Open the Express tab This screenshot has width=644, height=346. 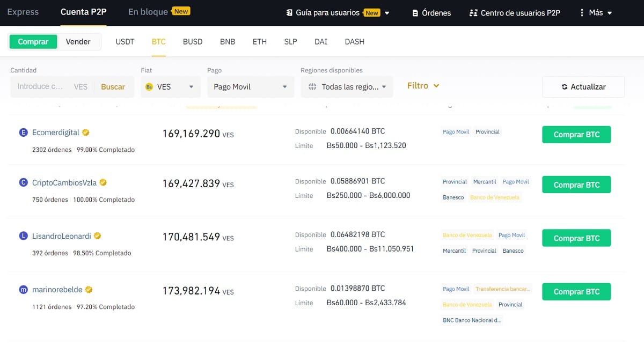23,12
